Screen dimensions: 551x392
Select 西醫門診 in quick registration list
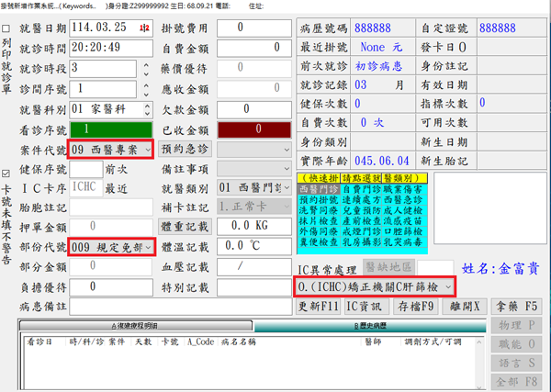(320, 188)
